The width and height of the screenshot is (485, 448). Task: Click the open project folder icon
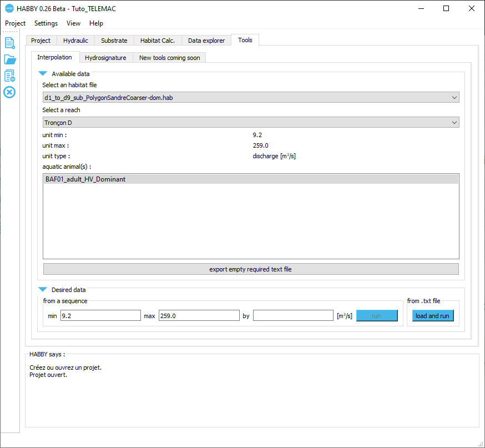click(x=9, y=59)
